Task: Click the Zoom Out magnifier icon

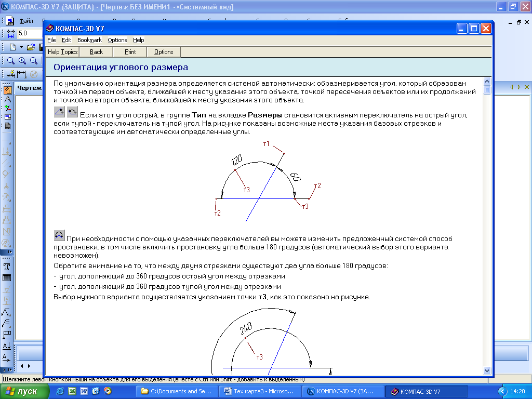Action: [34, 61]
